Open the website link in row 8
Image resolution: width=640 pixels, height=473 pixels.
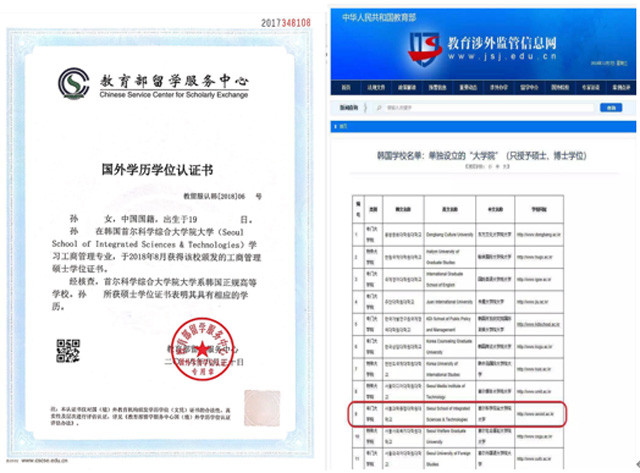click(533, 392)
